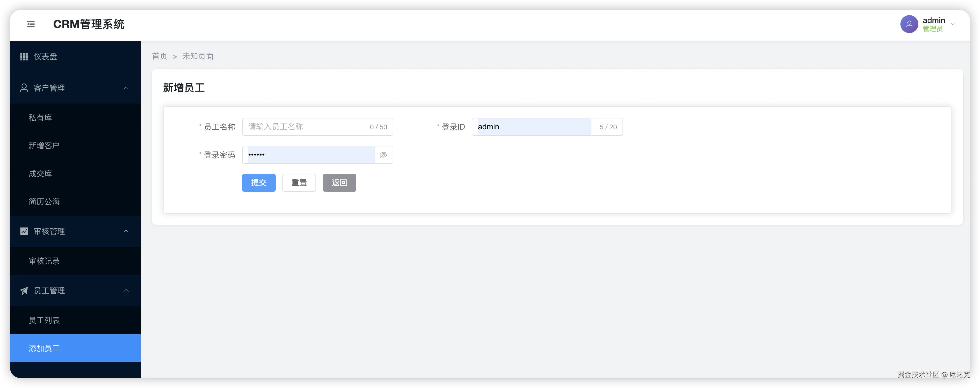
Task: Click the gray 返回 button
Action: click(x=339, y=183)
